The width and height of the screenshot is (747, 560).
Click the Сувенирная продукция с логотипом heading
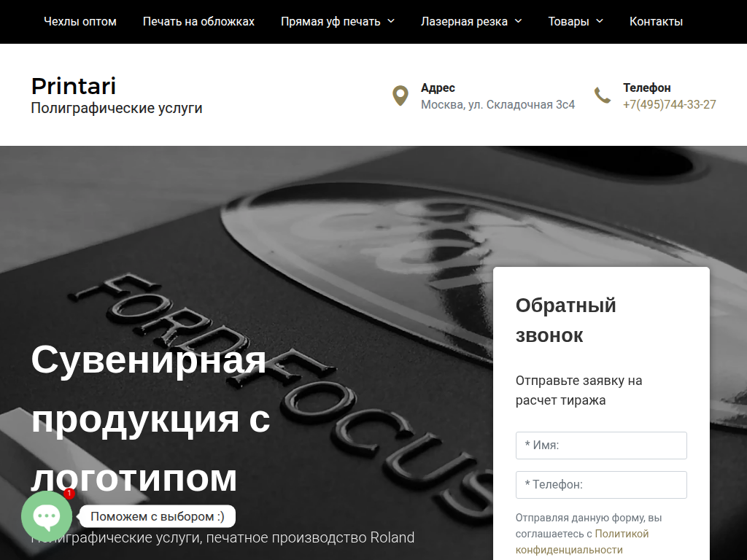[x=150, y=419]
